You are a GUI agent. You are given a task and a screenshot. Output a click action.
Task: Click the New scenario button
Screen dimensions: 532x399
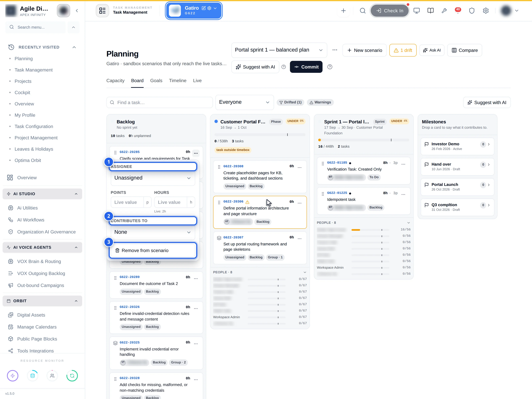tap(364, 50)
